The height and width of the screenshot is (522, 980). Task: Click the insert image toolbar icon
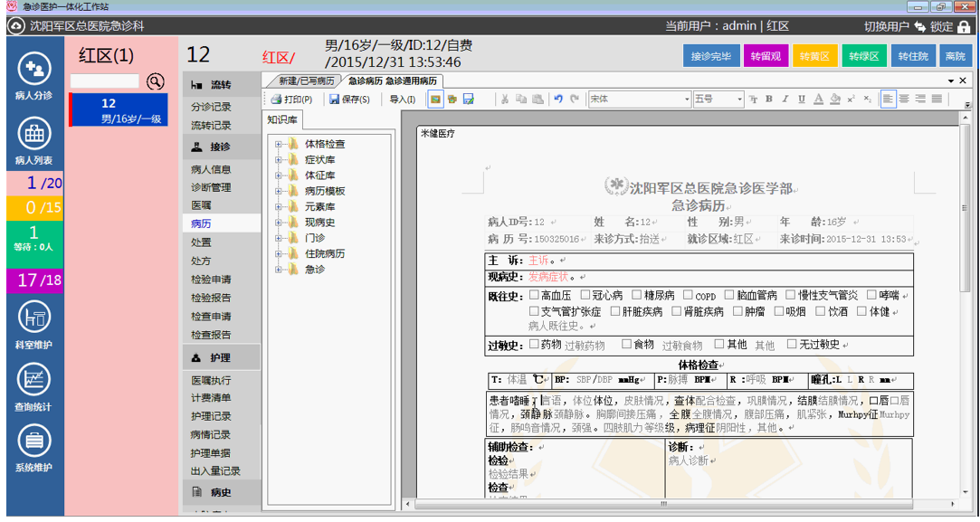[x=435, y=99]
